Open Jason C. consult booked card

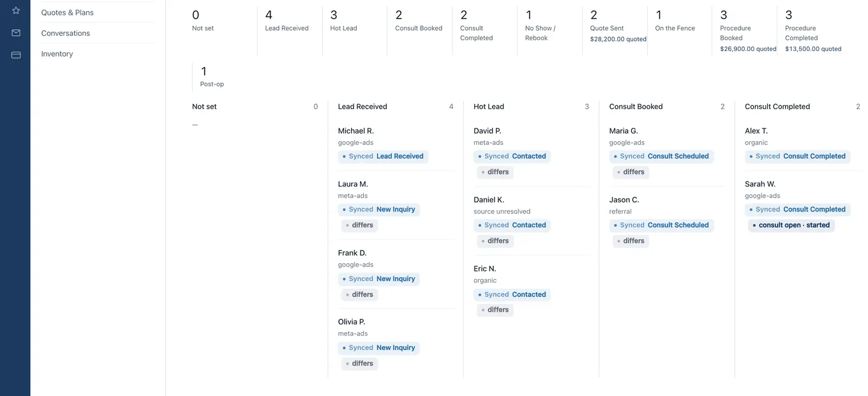tap(667, 220)
